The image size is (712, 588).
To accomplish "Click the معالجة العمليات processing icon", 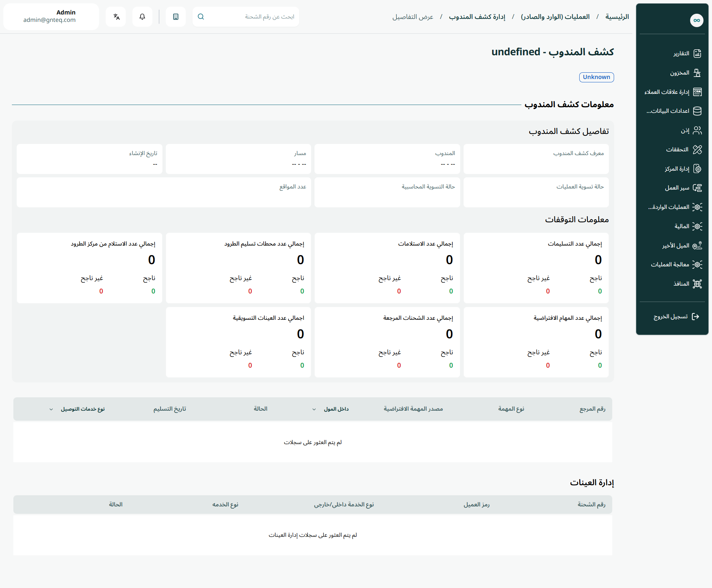I will tap(697, 265).
